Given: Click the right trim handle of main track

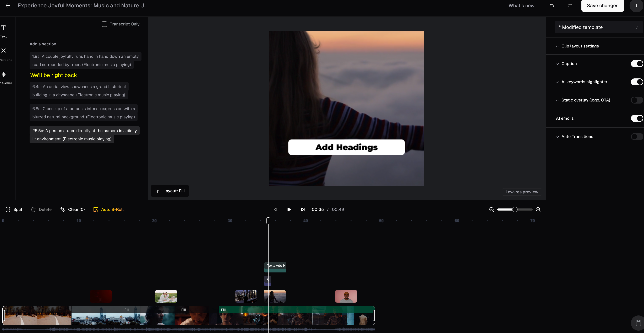Looking at the screenshot, I should pos(374,315).
